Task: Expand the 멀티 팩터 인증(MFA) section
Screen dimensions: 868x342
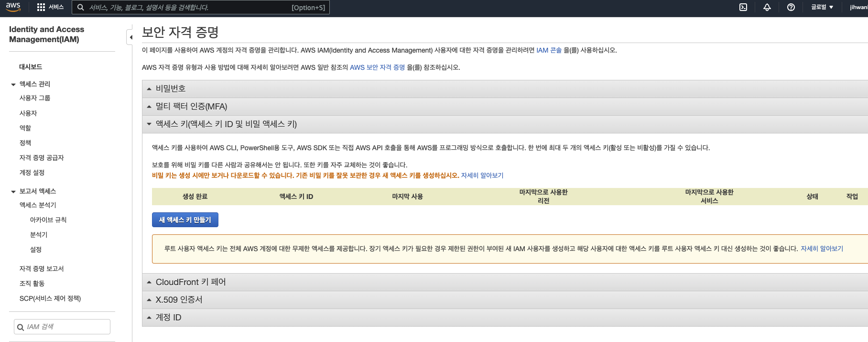Action: click(x=505, y=106)
